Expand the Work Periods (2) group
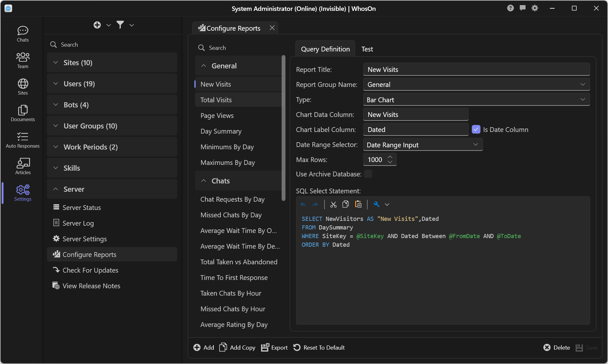The height and width of the screenshot is (364, 608). 112,147
